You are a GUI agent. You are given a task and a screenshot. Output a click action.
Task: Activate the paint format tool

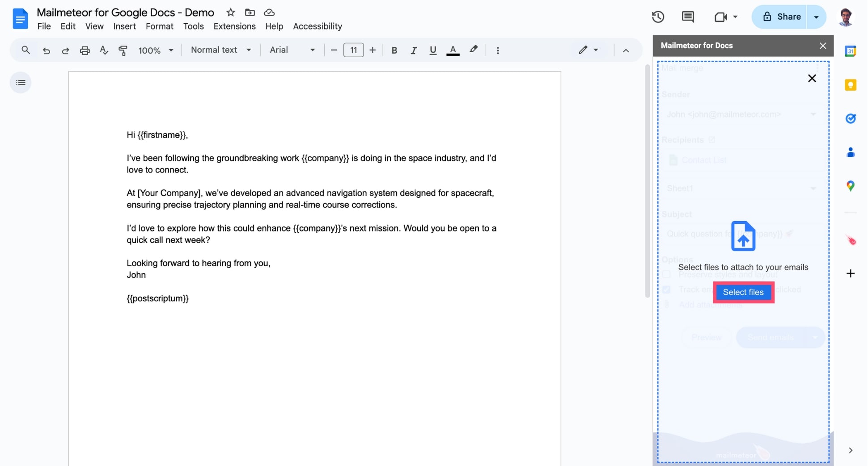[123, 50]
